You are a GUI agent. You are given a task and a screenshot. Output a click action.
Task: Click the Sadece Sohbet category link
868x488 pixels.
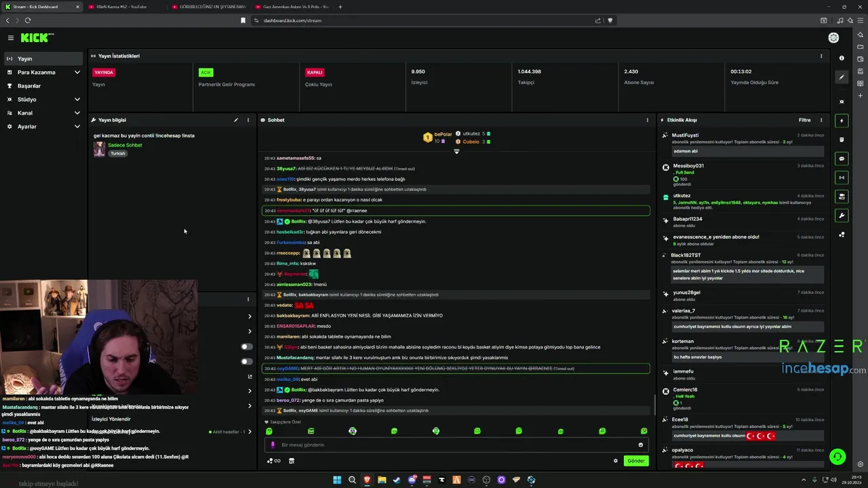(x=125, y=145)
